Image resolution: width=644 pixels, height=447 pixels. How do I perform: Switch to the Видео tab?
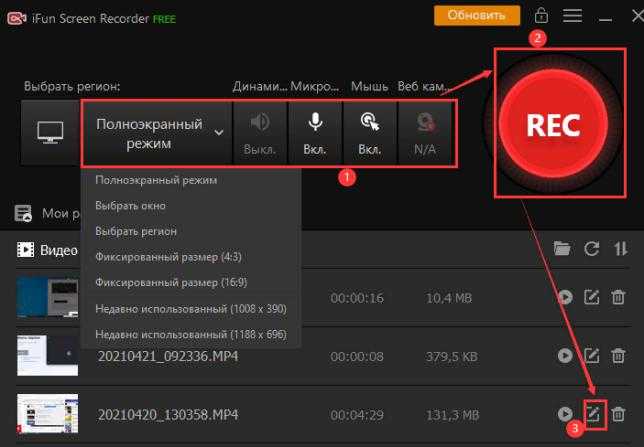coord(47,250)
